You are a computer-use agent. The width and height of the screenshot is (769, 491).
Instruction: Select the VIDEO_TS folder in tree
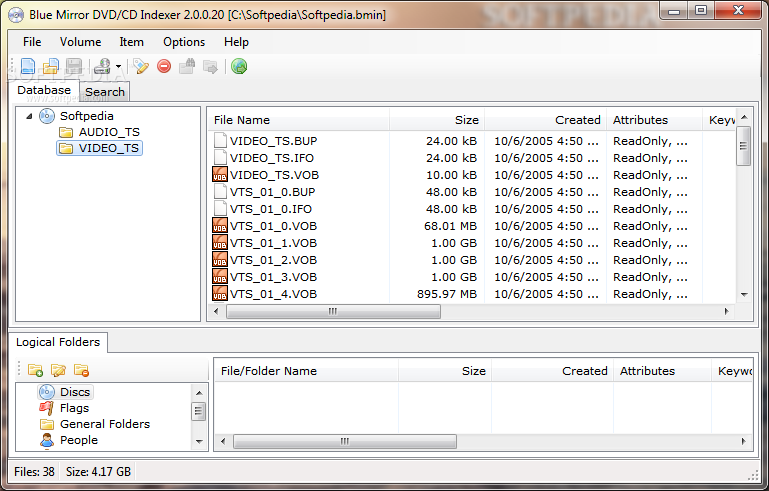100,148
